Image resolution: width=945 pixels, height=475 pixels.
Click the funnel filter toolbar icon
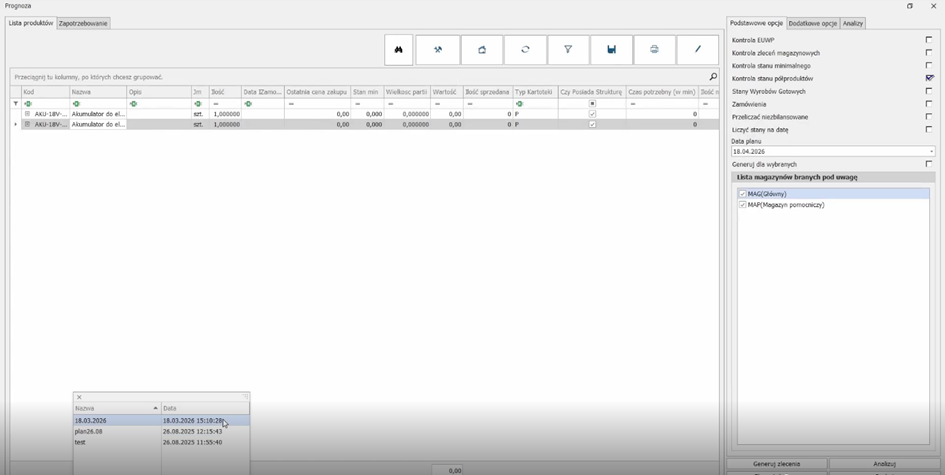coord(568,50)
